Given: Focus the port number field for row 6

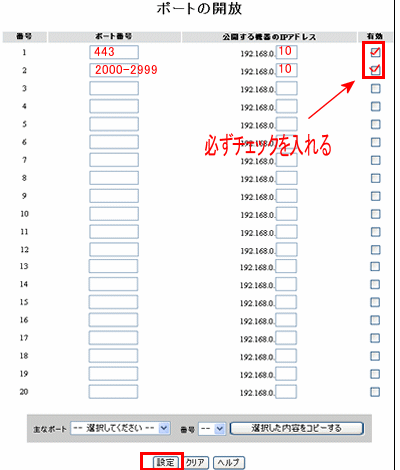Looking at the screenshot, I should 114,142.
